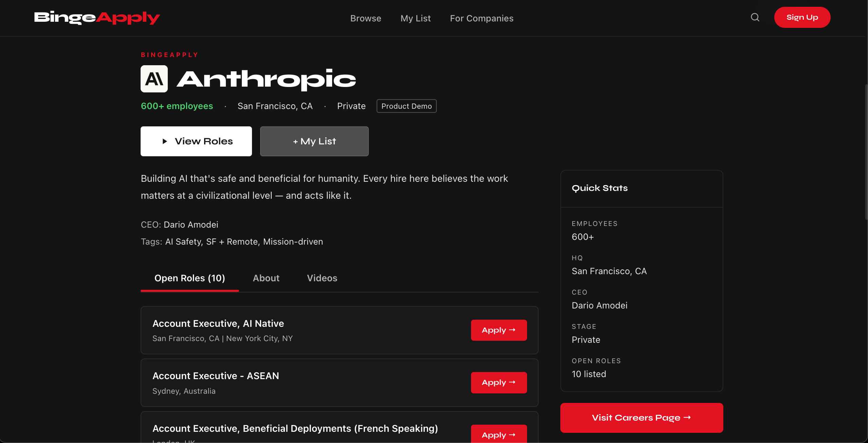Click Private stage value in Quick Stats

pos(586,340)
